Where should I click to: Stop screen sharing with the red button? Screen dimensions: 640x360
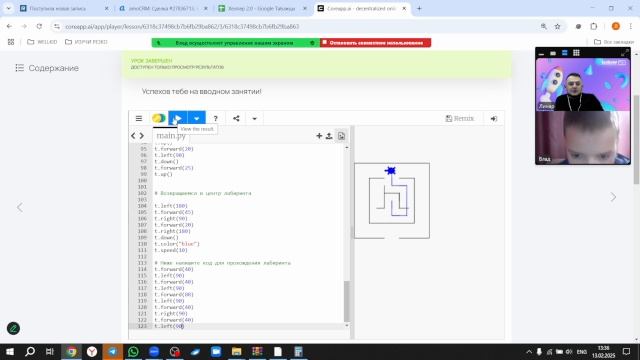(x=376, y=43)
